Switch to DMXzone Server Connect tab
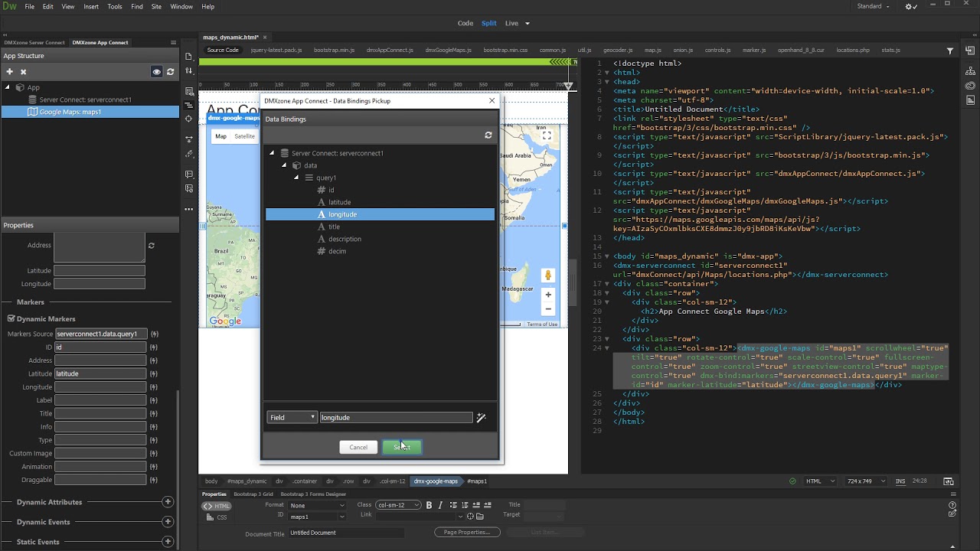 (34, 43)
